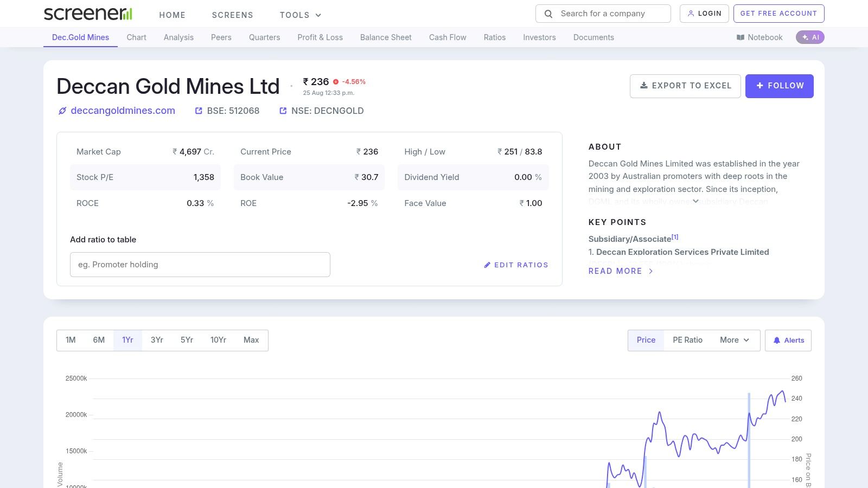Select the 1M chart range
The height and width of the screenshot is (488, 868).
coord(71,340)
